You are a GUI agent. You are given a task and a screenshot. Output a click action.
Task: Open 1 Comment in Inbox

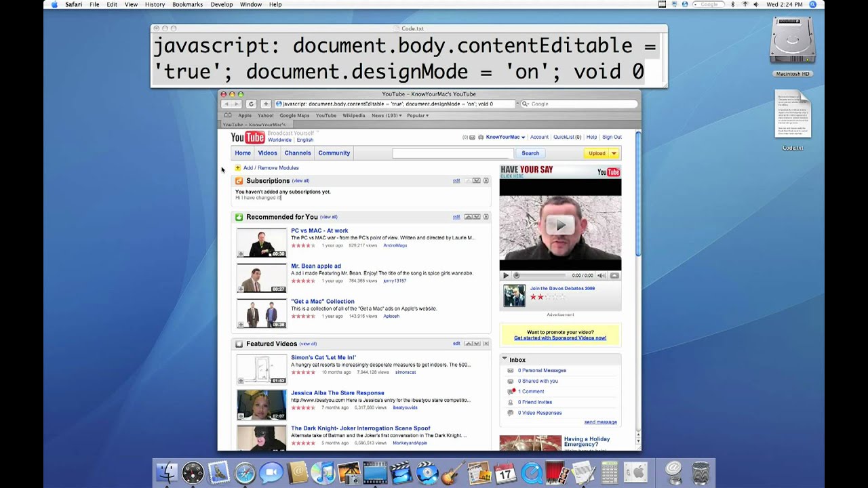(531, 392)
